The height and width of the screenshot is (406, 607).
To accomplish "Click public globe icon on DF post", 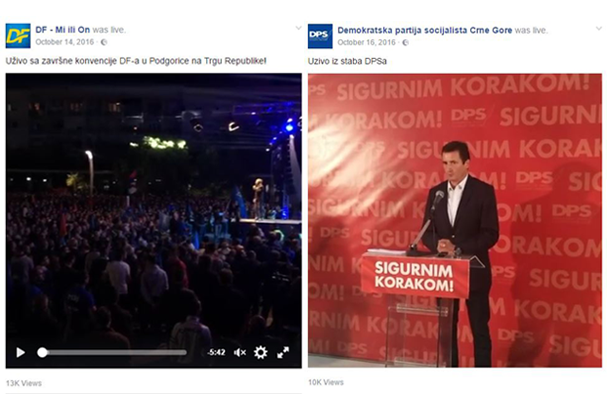I will [104, 42].
